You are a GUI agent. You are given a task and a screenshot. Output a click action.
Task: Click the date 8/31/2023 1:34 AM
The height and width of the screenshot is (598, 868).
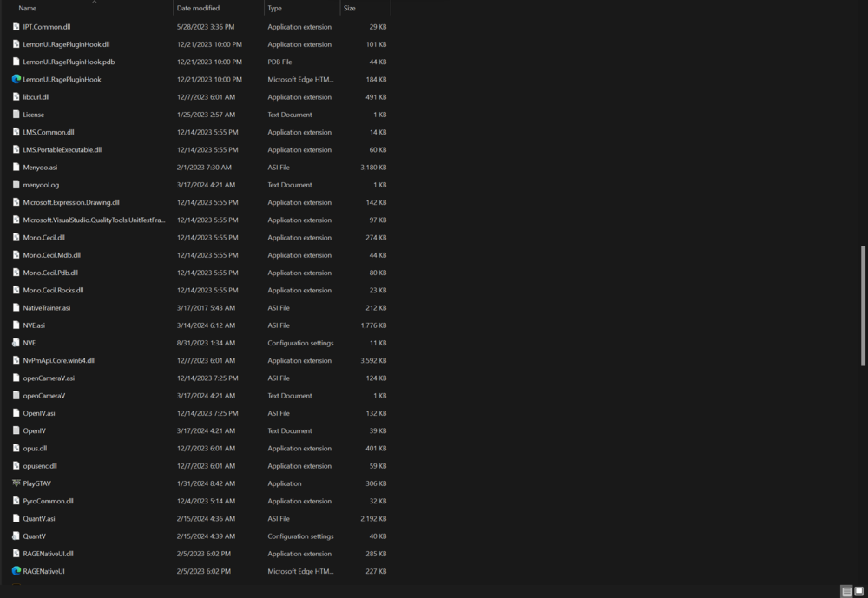[x=206, y=343]
